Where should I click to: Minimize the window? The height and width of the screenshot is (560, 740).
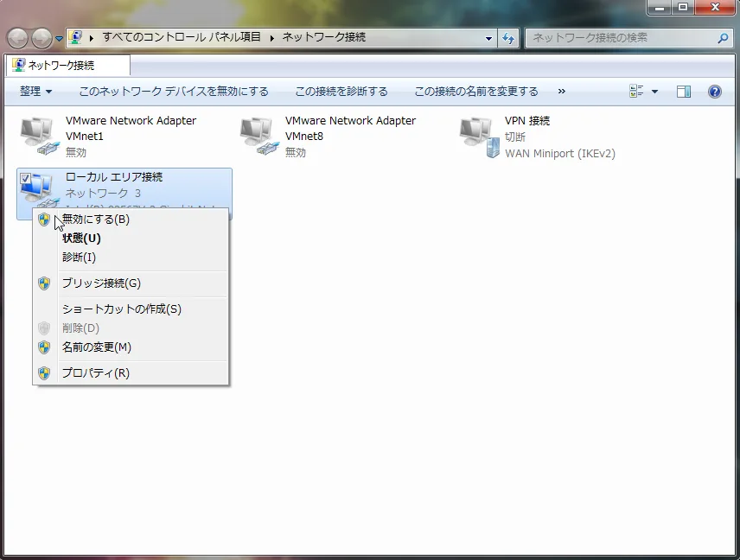(x=660, y=8)
